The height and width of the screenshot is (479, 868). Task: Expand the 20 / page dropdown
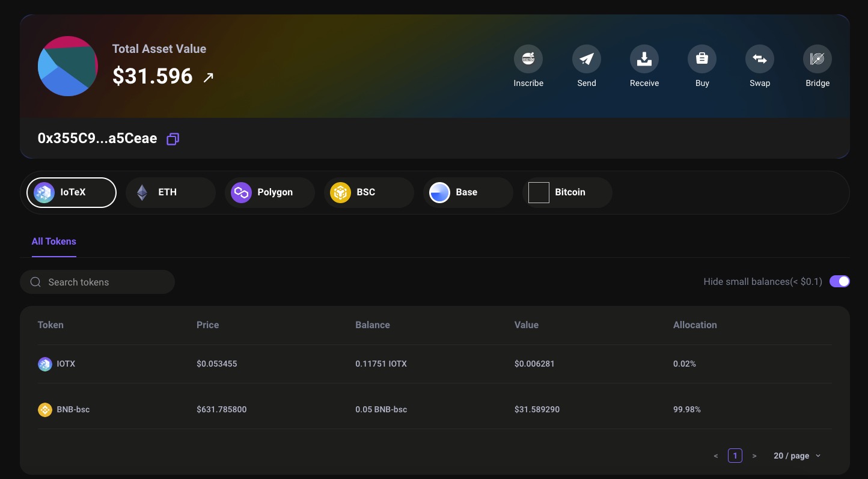(x=796, y=456)
